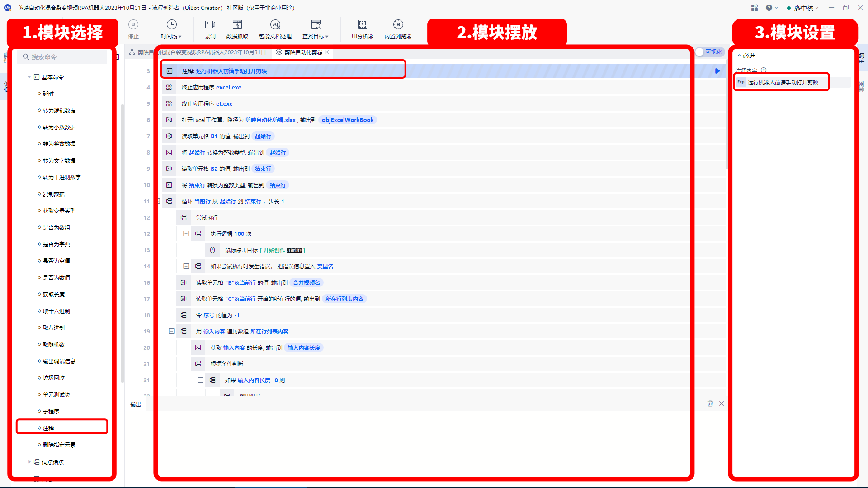This screenshot has height=488, width=868.
Task: Open the 查找目标 dropdown
Action: [x=316, y=29]
